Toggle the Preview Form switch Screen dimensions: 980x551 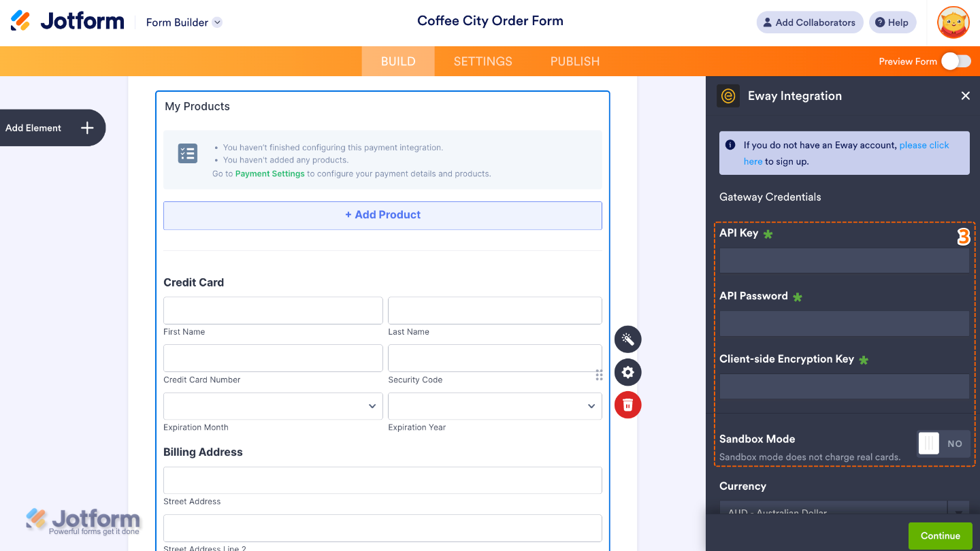click(956, 61)
